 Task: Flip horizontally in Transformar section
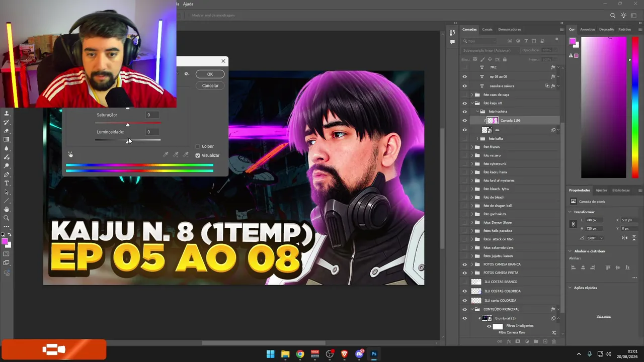point(625,238)
